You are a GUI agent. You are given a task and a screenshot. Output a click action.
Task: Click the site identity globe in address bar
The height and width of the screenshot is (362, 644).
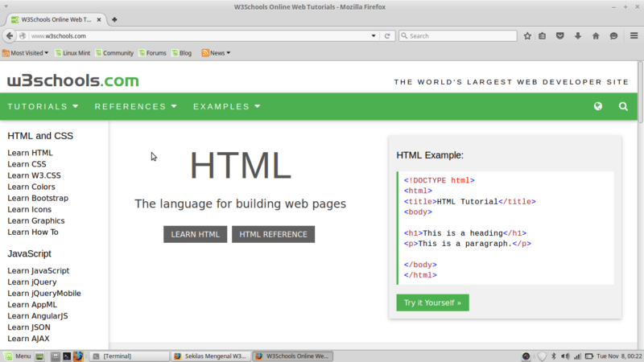click(23, 35)
